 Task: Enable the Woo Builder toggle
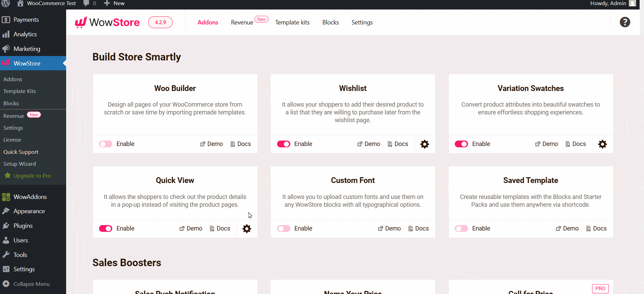105,144
